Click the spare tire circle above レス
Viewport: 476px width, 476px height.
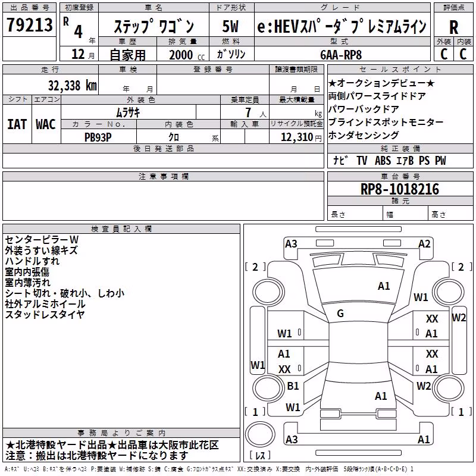260,434
